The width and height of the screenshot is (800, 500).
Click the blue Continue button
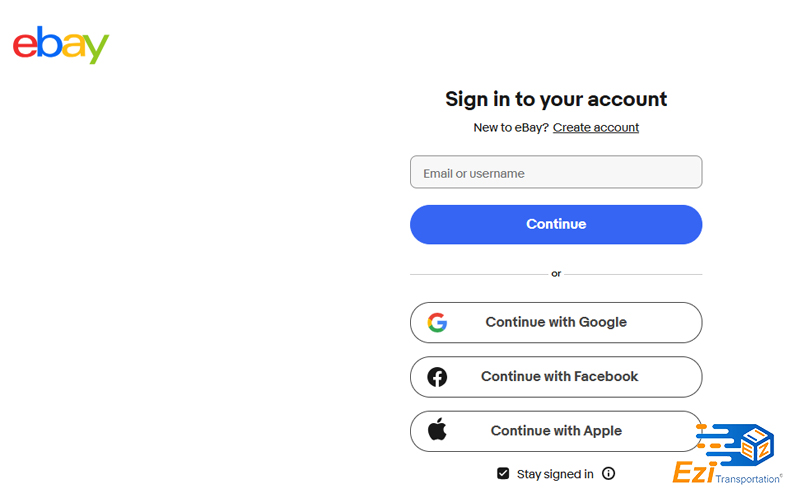556,224
